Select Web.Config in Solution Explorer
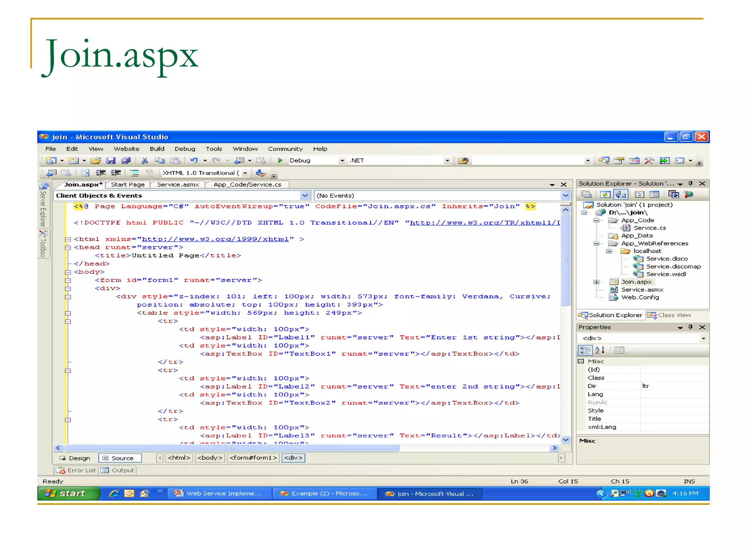The image size is (747, 560). coord(640,297)
